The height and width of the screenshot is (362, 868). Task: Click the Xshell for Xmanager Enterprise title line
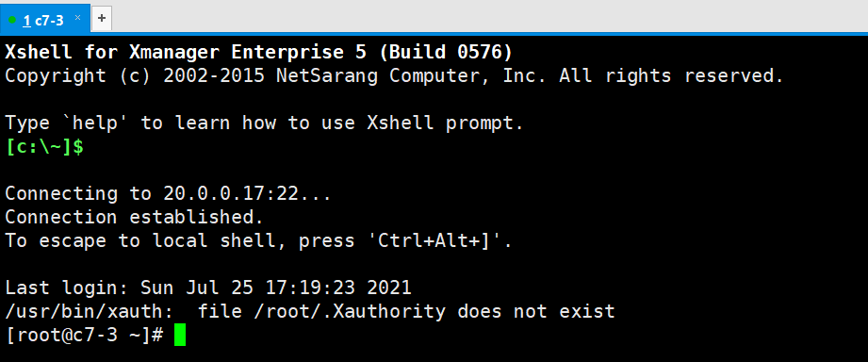tap(258, 53)
